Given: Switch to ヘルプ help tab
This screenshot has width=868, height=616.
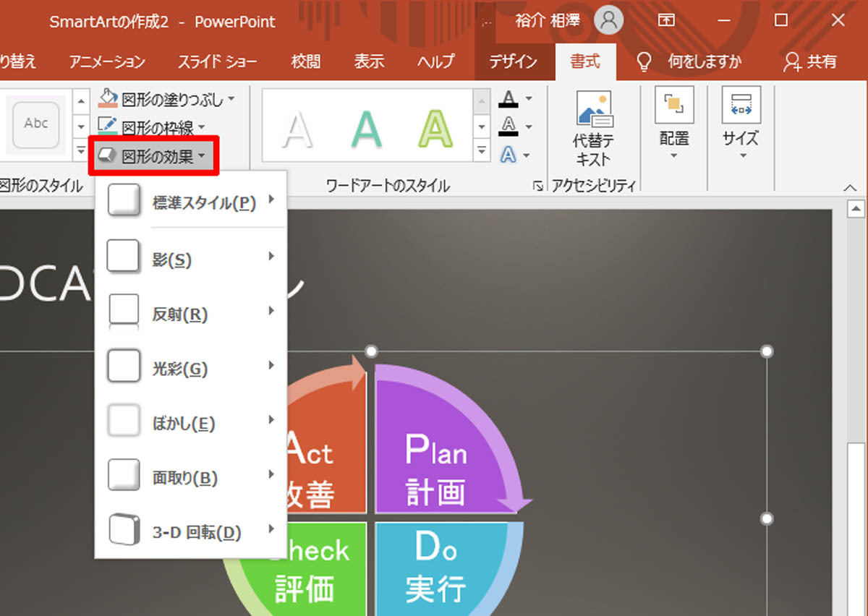Looking at the screenshot, I should [x=435, y=62].
